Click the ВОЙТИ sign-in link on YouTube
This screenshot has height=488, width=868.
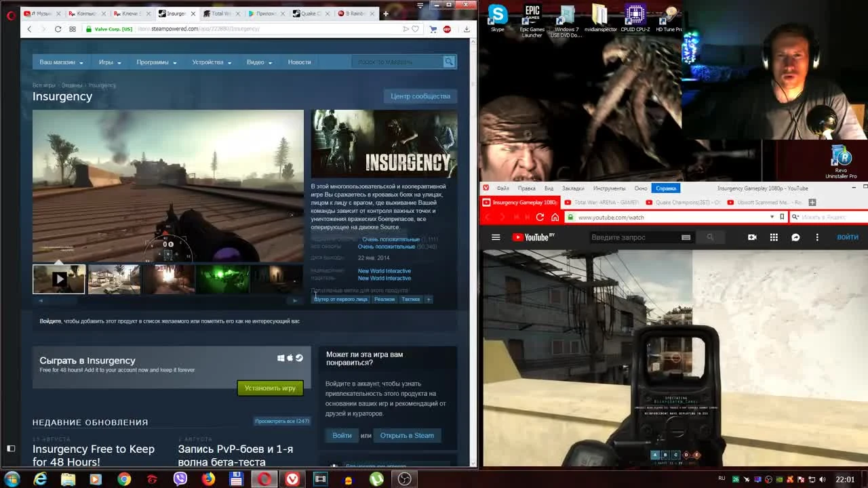tap(848, 237)
